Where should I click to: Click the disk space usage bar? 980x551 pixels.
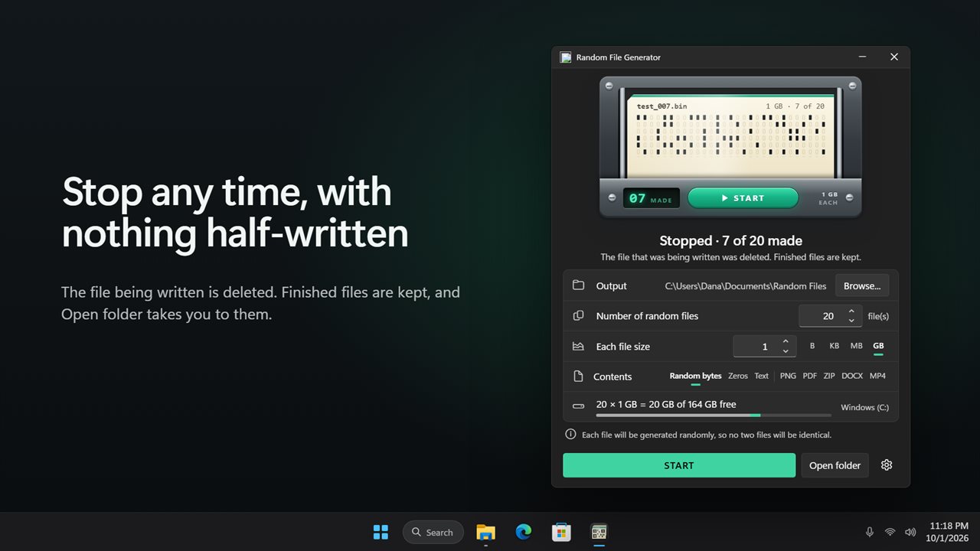pos(714,416)
